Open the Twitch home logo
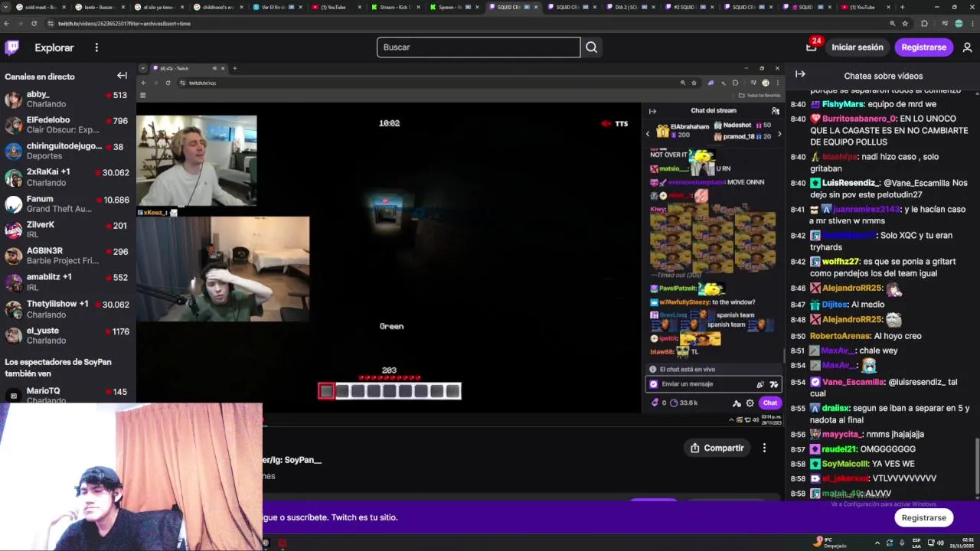The image size is (980, 551). pos(12,47)
